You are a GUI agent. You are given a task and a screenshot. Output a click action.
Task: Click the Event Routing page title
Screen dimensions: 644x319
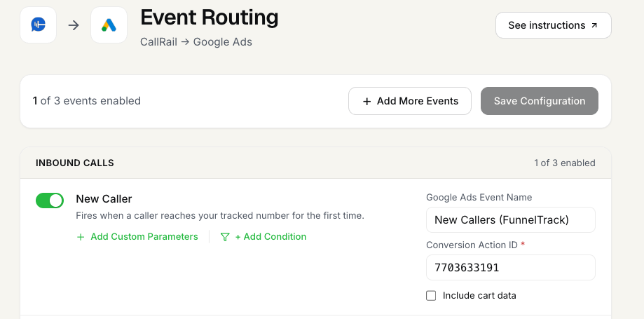click(209, 18)
